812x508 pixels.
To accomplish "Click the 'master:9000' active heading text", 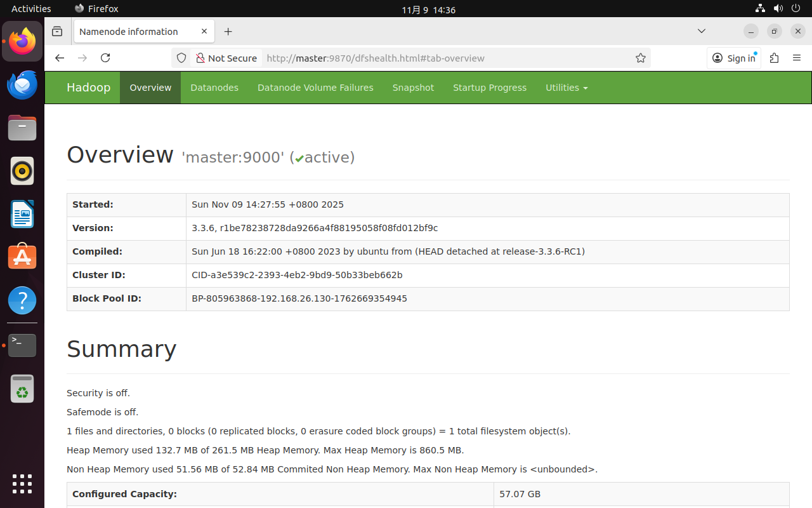I will click(268, 157).
